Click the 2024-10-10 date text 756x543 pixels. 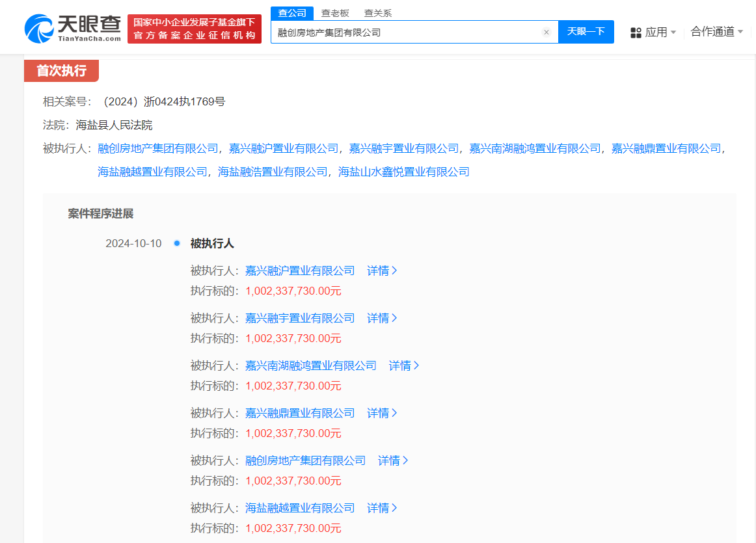(x=133, y=243)
